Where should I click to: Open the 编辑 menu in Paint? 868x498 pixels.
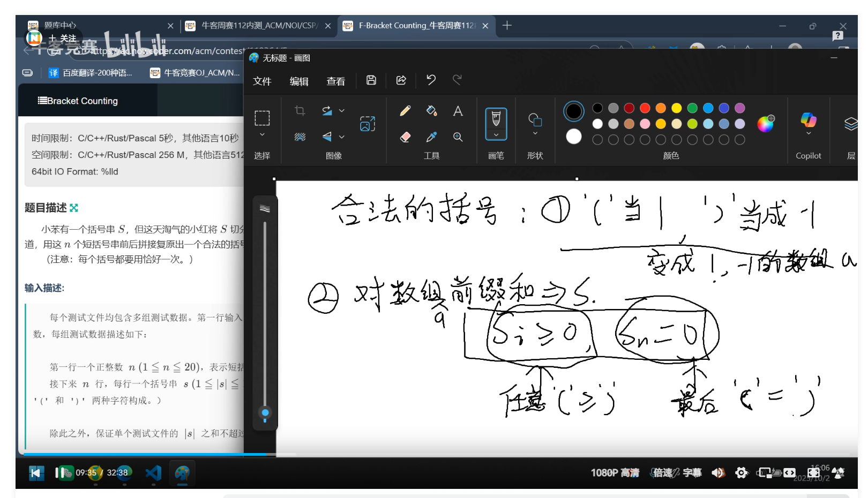(x=299, y=81)
